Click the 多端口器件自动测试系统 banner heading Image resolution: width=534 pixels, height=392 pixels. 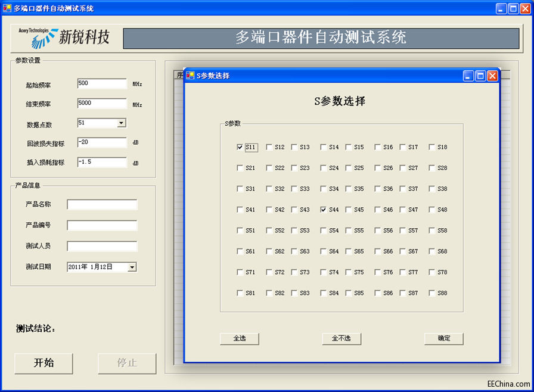[x=321, y=38]
